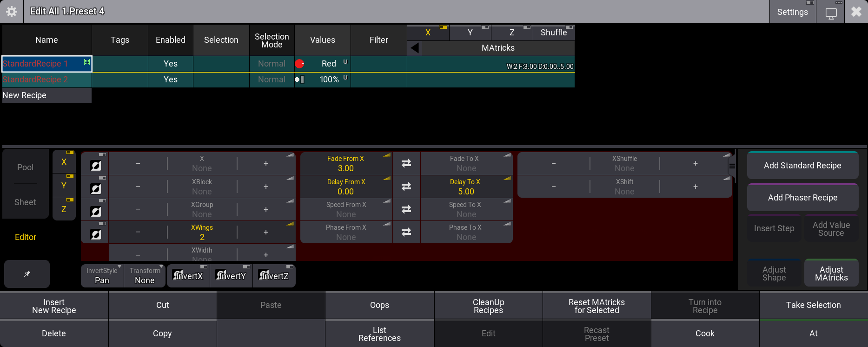Click the Cook button
Viewport: 868px width, 347px height.
coord(705,334)
